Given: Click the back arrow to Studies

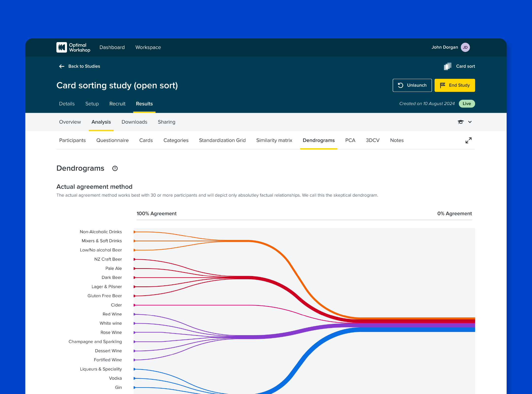Looking at the screenshot, I should click(62, 66).
